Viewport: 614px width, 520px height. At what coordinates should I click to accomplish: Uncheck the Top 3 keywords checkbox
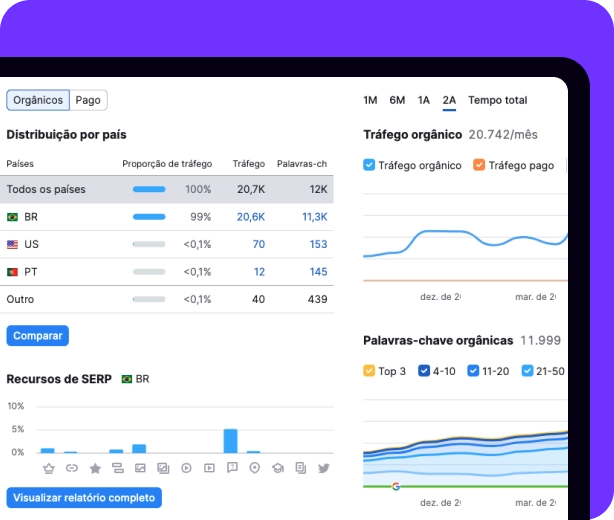370,371
